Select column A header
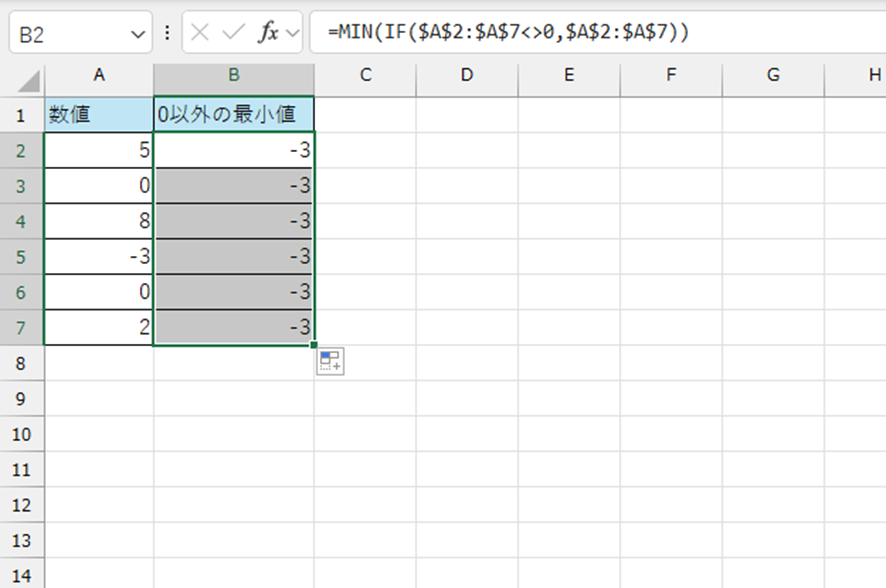Screen dimensions: 886x588 click(x=99, y=75)
